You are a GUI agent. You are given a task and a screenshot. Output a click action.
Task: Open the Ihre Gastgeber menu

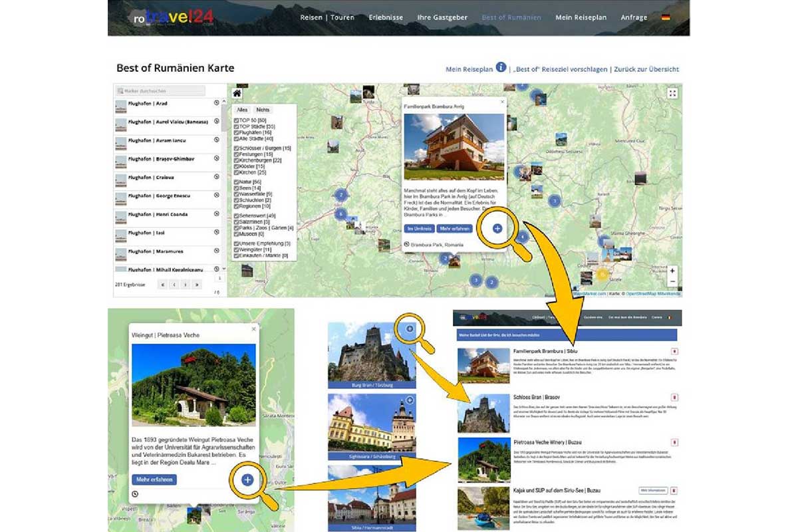pos(442,17)
